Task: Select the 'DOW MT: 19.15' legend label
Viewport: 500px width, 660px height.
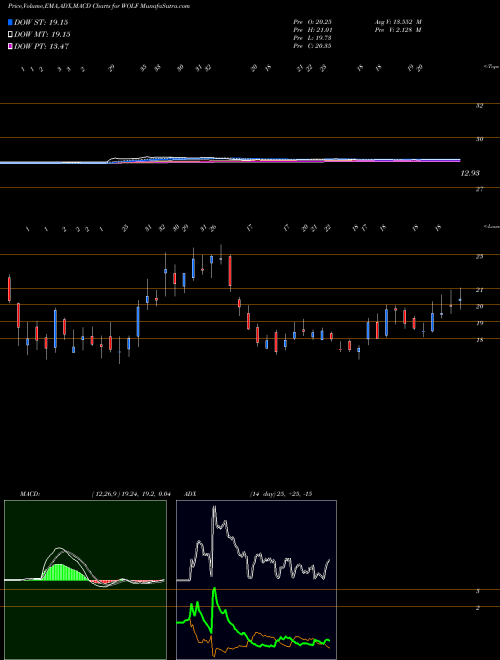Action: tap(42, 35)
